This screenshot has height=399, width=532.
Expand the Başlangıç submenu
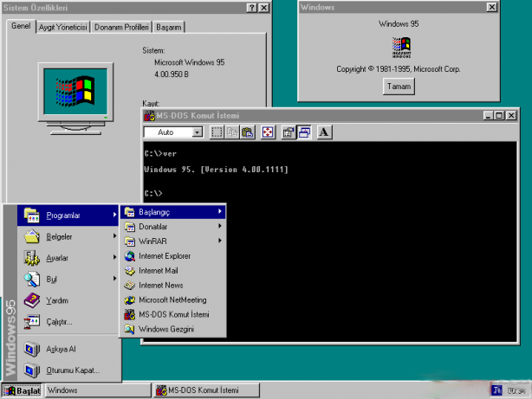(173, 212)
